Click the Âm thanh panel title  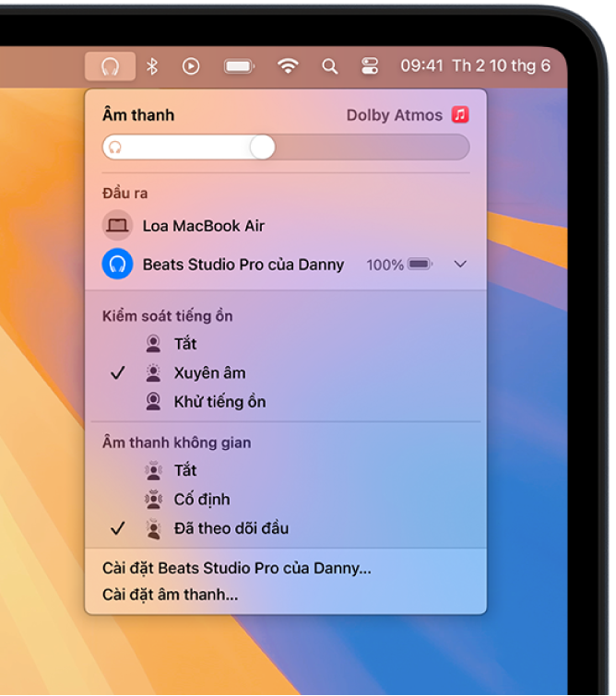138,114
